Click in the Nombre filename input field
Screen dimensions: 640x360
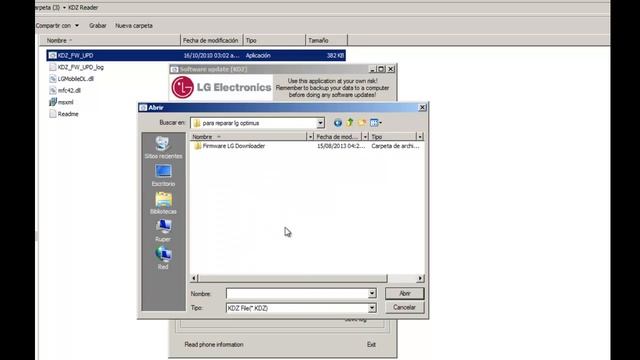click(x=297, y=293)
